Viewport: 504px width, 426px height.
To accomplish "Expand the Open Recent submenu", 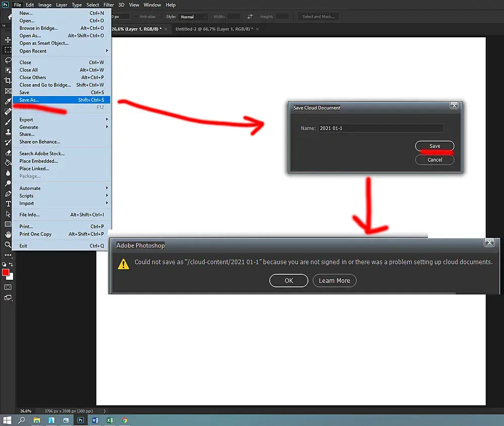I will pos(61,51).
